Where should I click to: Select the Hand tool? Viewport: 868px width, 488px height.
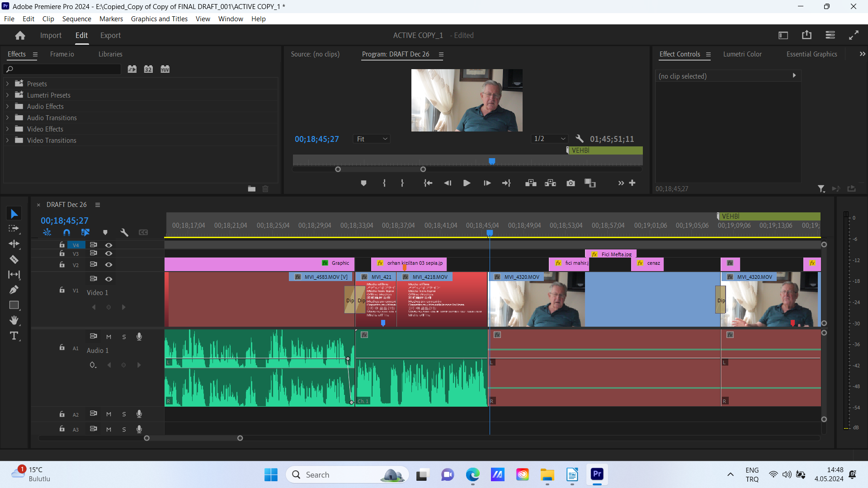tap(14, 321)
